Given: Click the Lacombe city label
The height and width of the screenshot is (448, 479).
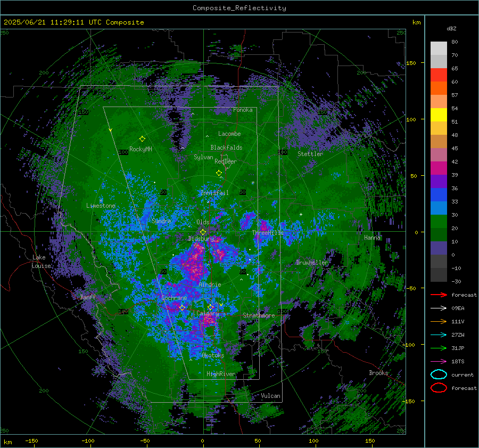Looking at the screenshot, I should tap(229, 134).
